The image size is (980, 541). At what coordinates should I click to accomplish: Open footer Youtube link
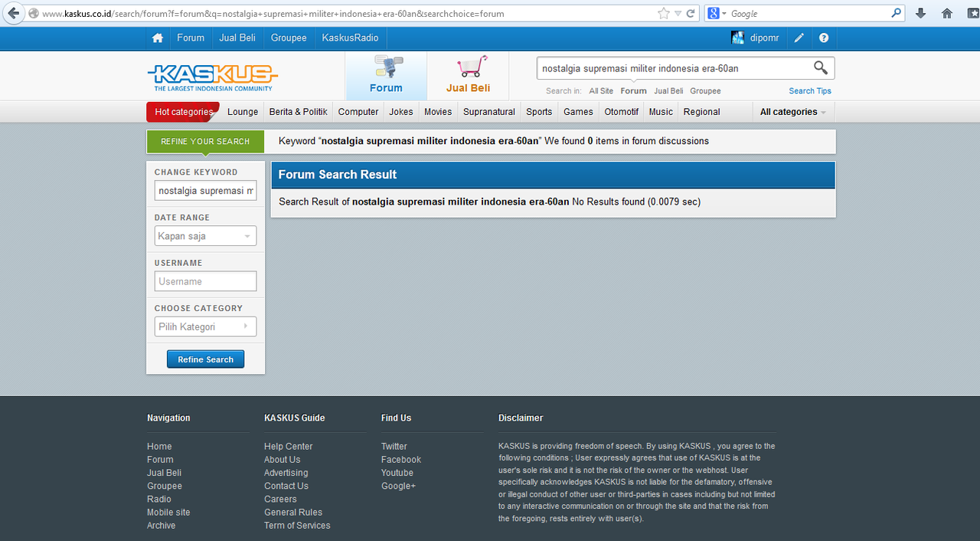tap(397, 473)
